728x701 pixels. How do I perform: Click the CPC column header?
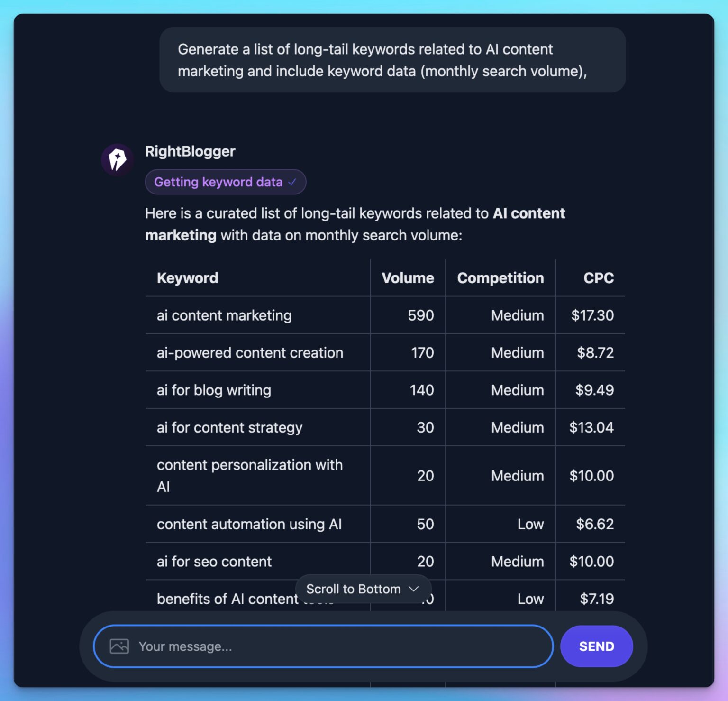point(599,278)
